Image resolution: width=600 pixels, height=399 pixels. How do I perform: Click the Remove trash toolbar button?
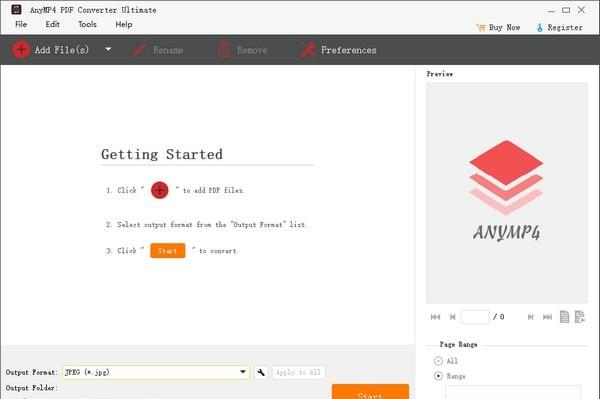[x=242, y=50]
